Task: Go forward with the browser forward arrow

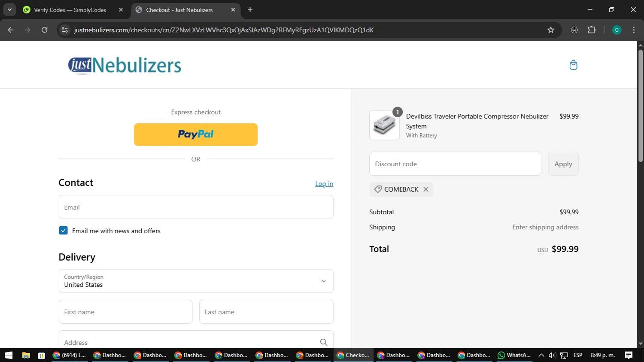Action: click(27, 30)
